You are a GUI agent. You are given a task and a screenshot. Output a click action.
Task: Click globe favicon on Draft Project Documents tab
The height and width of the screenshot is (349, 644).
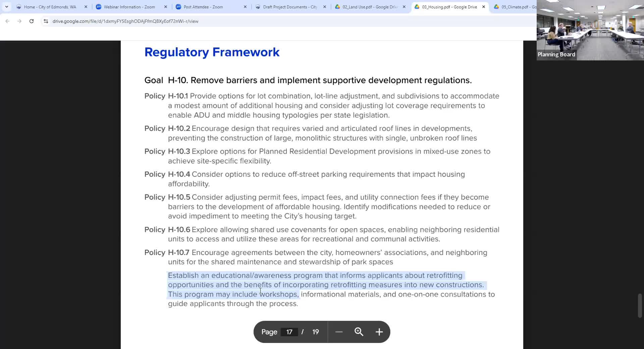258,7
